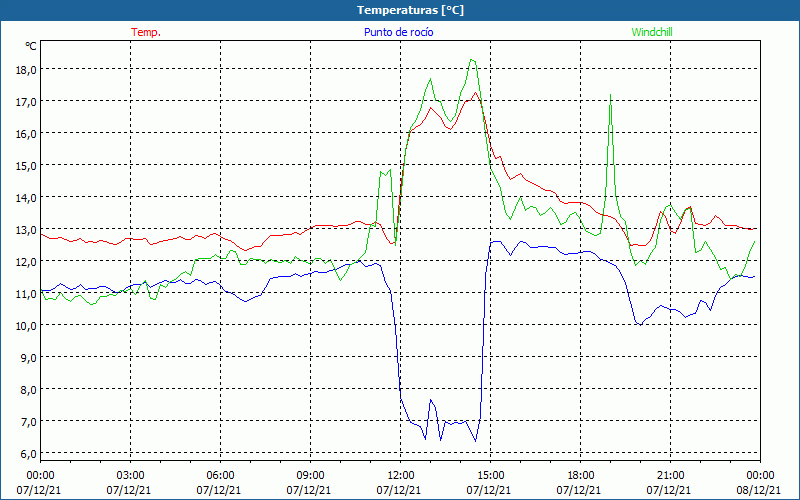Click the 12:00 time axis label
Image resolution: width=800 pixels, height=500 pixels.
(401, 476)
